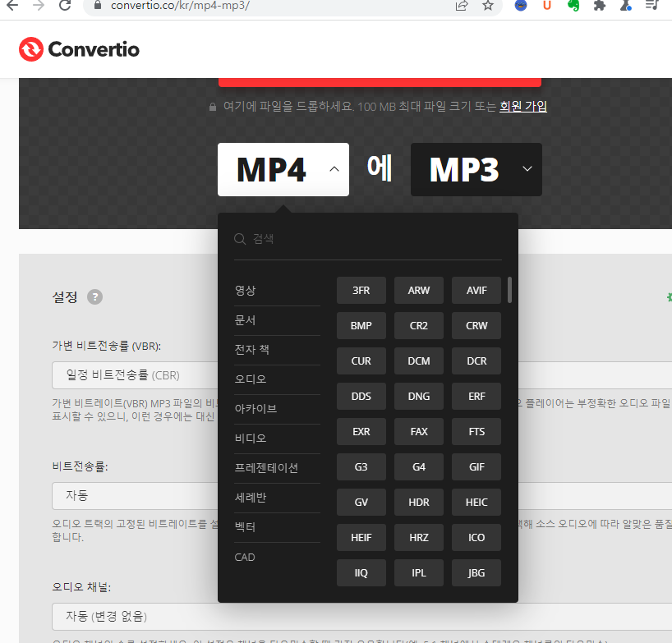This screenshot has height=643, width=672.
Task: Select the 영상 category
Action: tap(277, 291)
